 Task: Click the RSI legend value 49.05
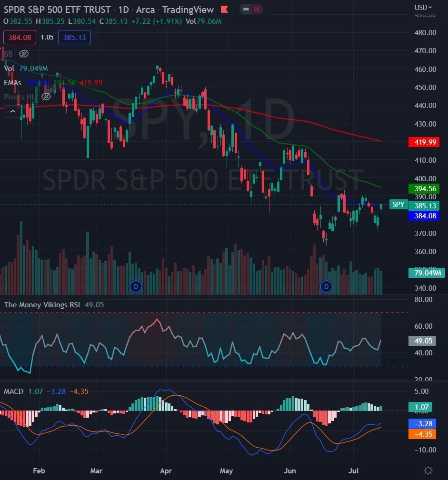[x=94, y=305]
